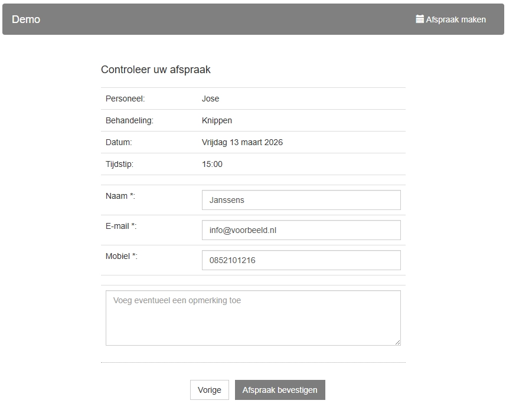Click the Mobiel * label
This screenshot has height=420, width=506.
point(122,257)
